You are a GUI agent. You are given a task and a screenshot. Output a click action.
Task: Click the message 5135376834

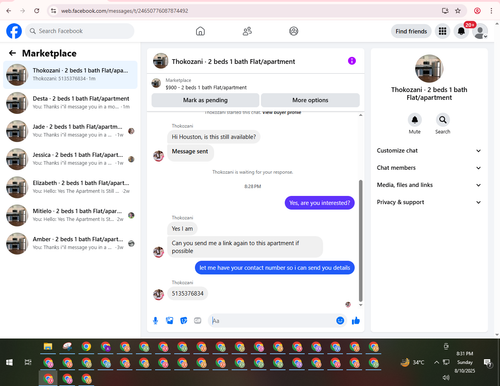pos(188,294)
